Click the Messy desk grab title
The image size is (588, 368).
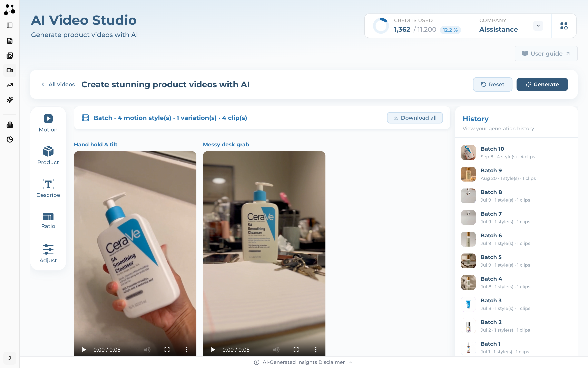[226, 145]
